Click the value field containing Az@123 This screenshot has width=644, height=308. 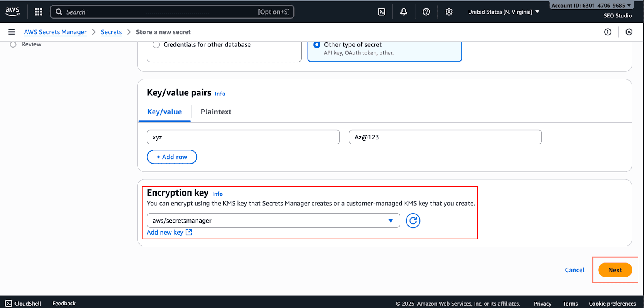pos(445,137)
